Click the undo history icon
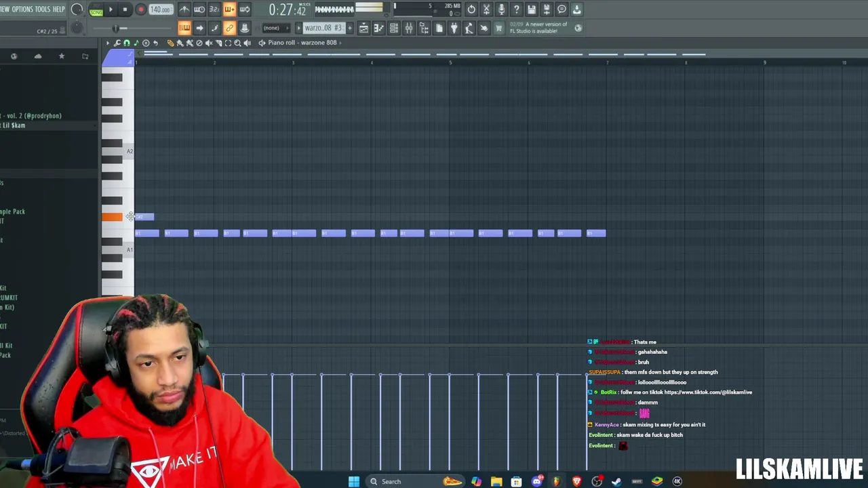 pos(471,9)
